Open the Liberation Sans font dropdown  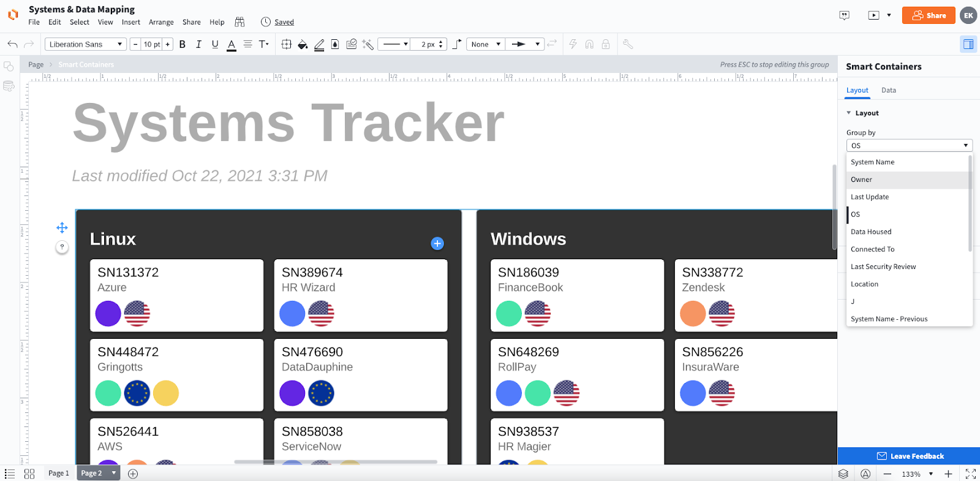tap(86, 44)
